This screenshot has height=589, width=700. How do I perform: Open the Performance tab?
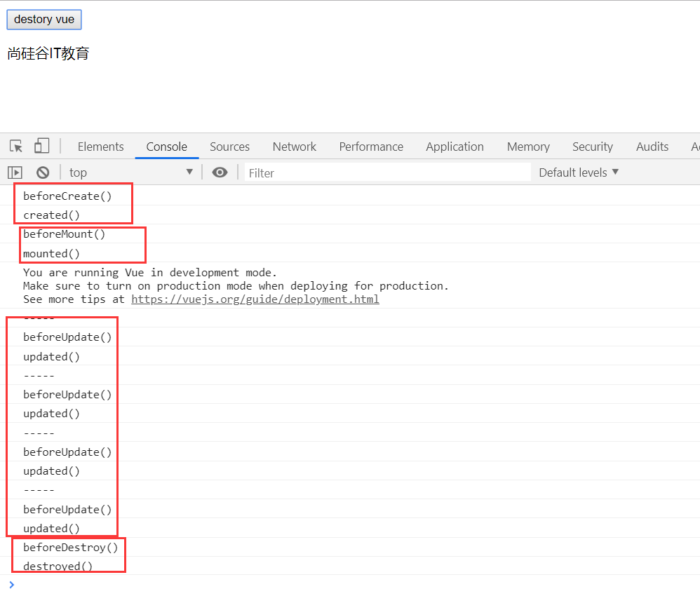coord(371,147)
